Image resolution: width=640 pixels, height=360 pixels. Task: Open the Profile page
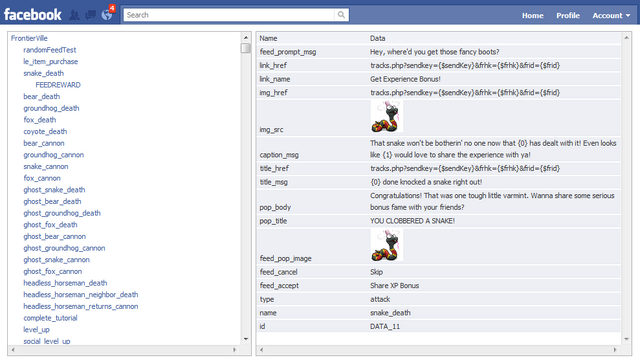coord(568,16)
